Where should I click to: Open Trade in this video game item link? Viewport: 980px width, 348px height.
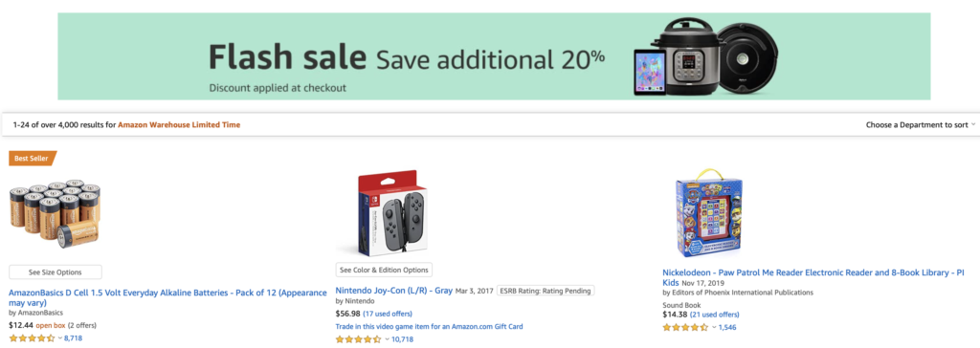coord(429,326)
